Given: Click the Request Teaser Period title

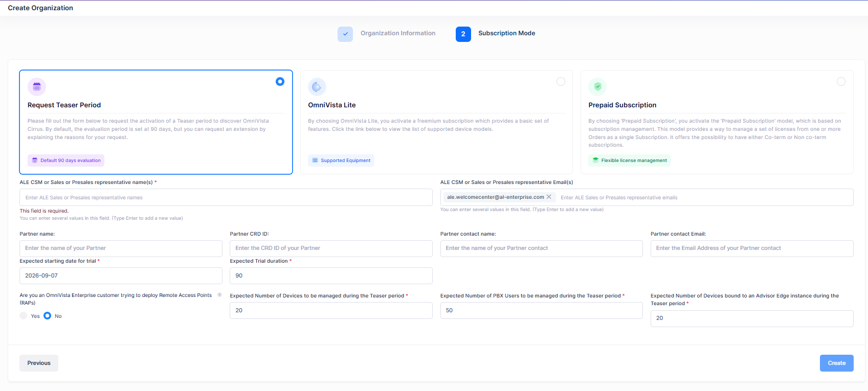Looking at the screenshot, I should click(64, 105).
